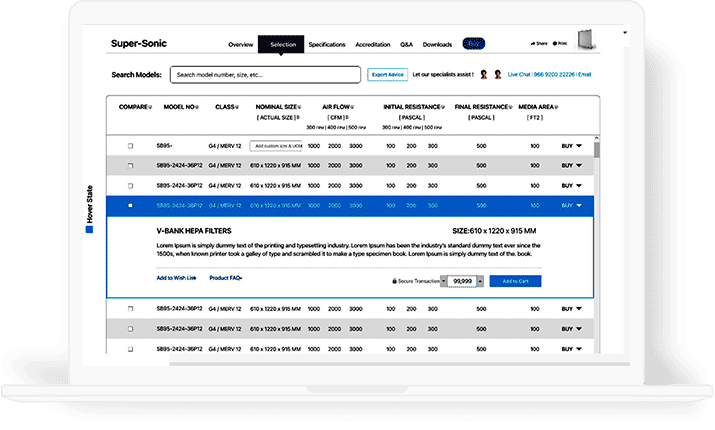The width and height of the screenshot is (715, 430).
Task: Click the second specialist avatar next to Live Chat
Action: pyautogui.click(x=498, y=74)
